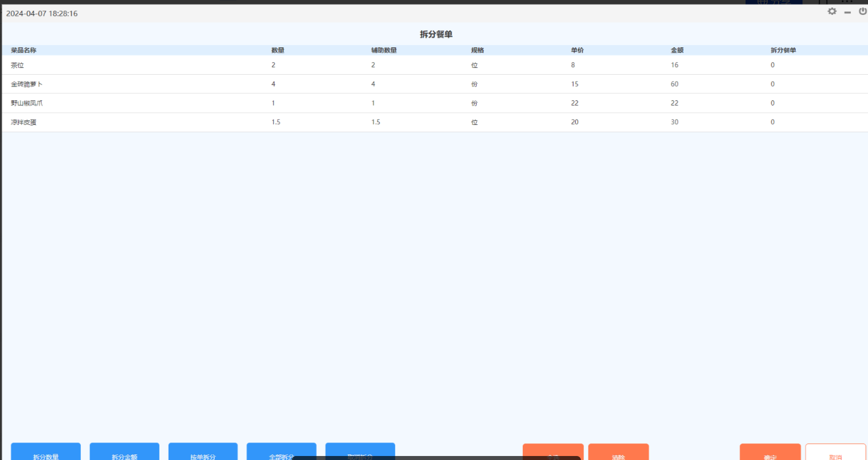This screenshot has height=460, width=868.
Task: Click the 取消拆分 button
Action: click(360, 453)
